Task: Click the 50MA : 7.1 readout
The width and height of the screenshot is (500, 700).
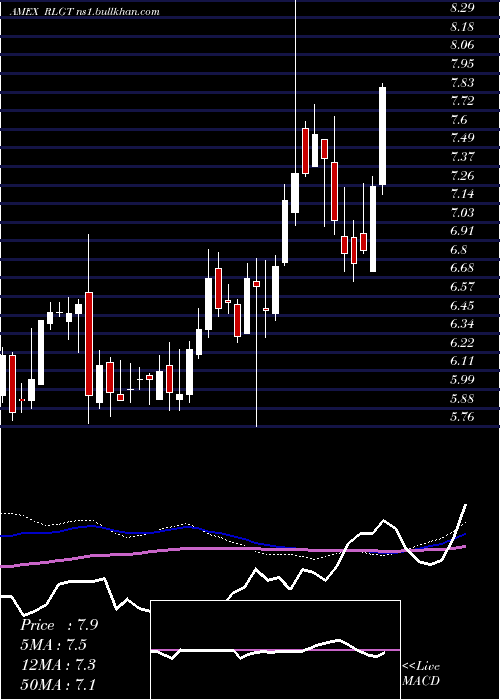Action: point(58,684)
